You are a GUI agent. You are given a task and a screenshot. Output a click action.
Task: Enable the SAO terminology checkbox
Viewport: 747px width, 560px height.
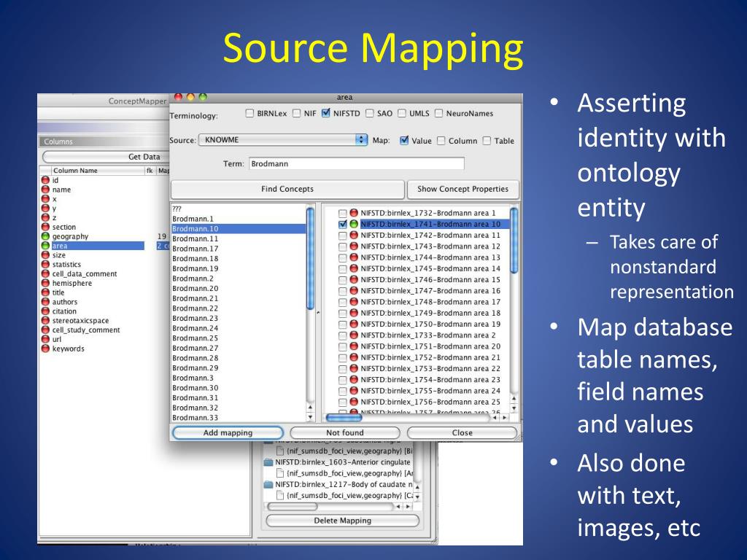[370, 113]
